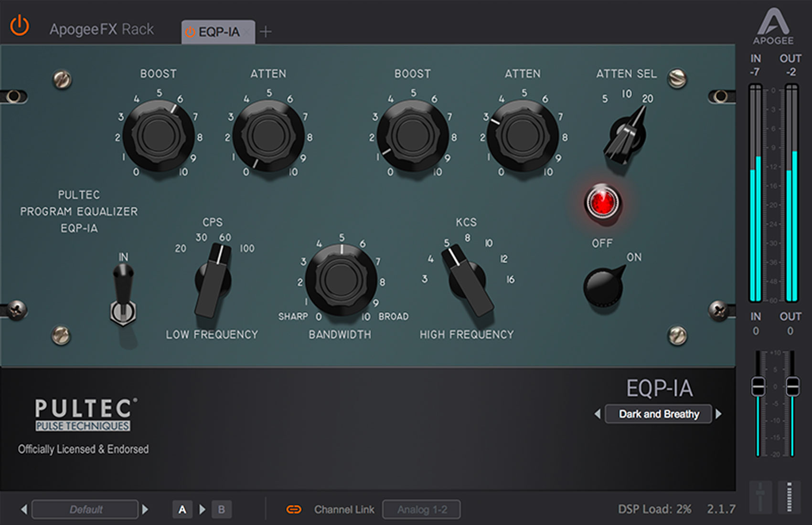Open the Analog 1-2 channel dropdown

click(422, 509)
